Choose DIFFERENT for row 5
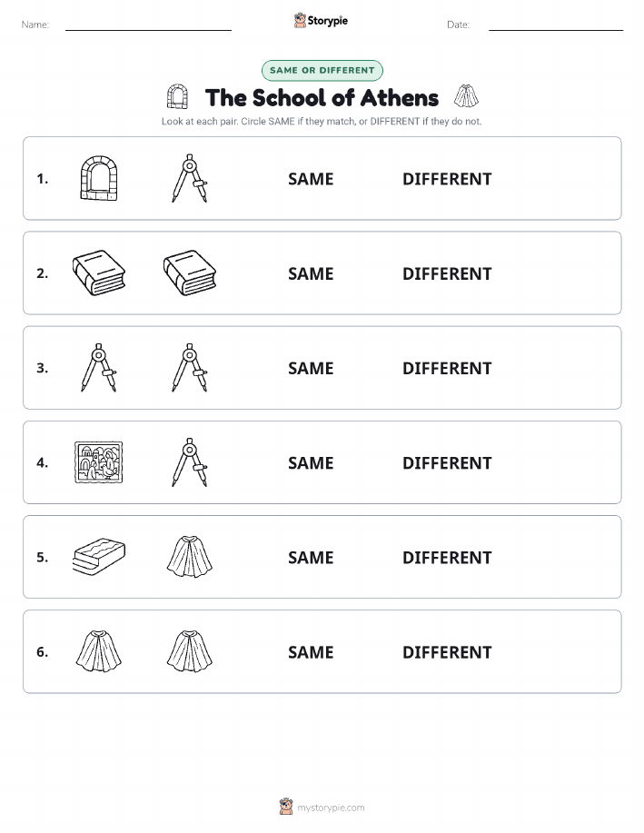The height and width of the screenshot is (833, 644). tap(447, 557)
